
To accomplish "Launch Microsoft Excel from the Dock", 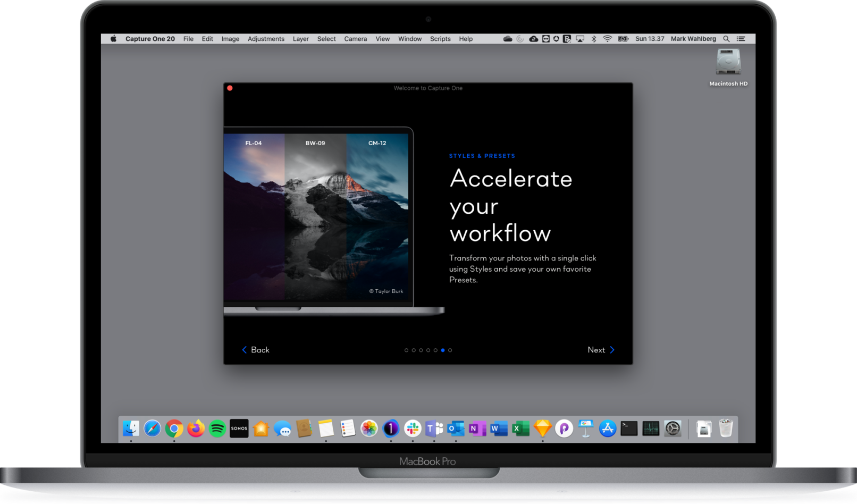I will click(x=520, y=429).
